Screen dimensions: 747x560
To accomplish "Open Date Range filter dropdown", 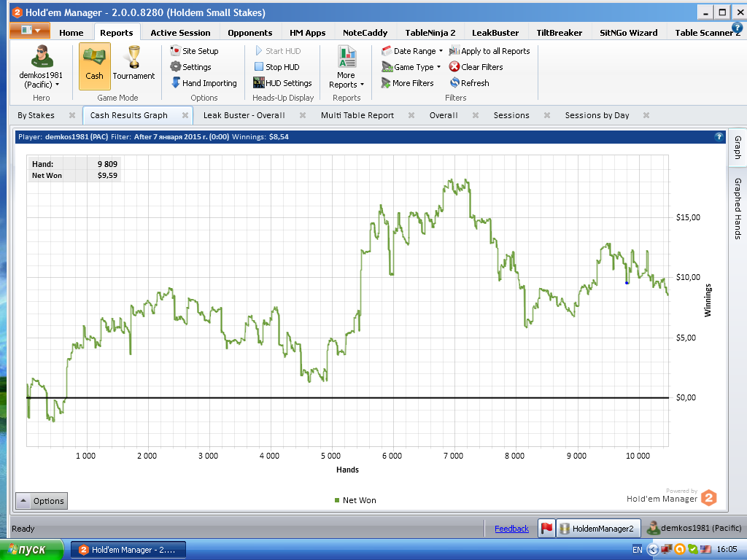I will point(412,51).
